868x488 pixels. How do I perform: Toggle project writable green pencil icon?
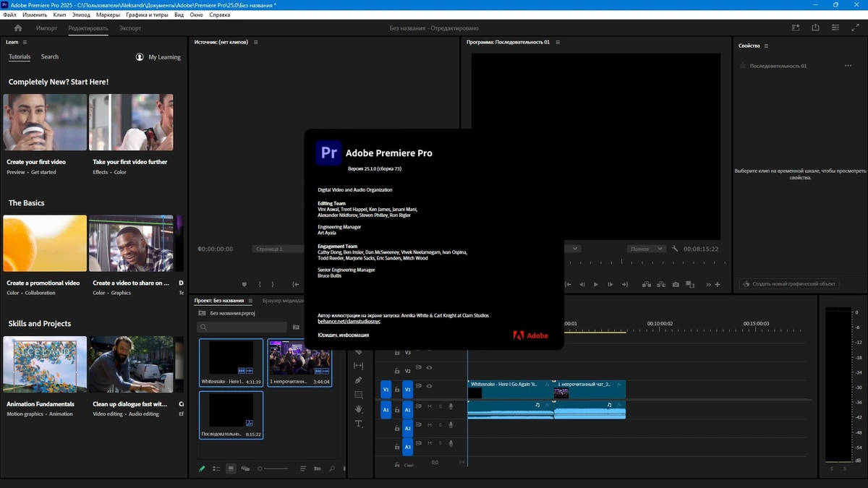203,468
